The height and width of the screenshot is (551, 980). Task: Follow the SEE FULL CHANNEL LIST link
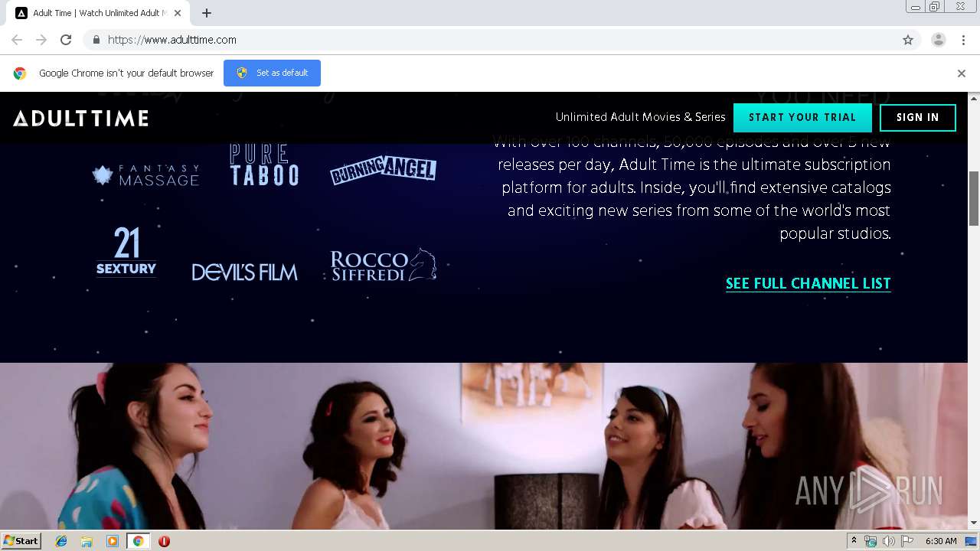(808, 284)
